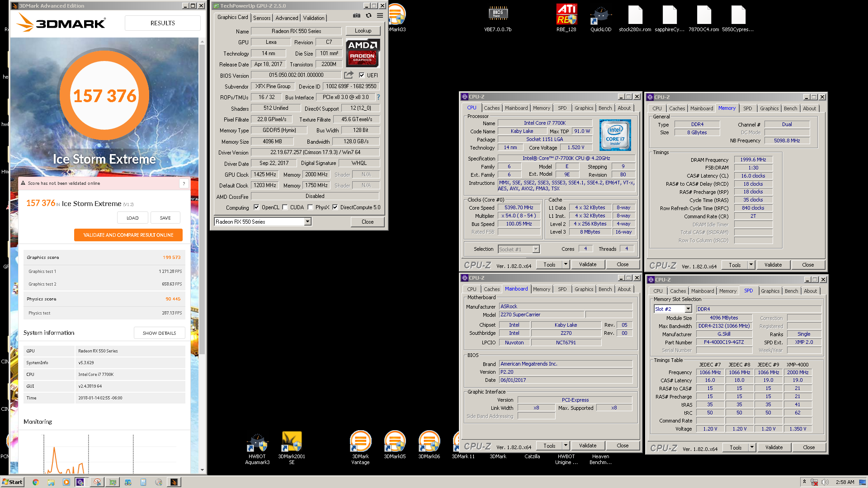Viewport: 868px width, 488px height.
Task: Click the Physics score value 90 445
Action: click(173, 299)
